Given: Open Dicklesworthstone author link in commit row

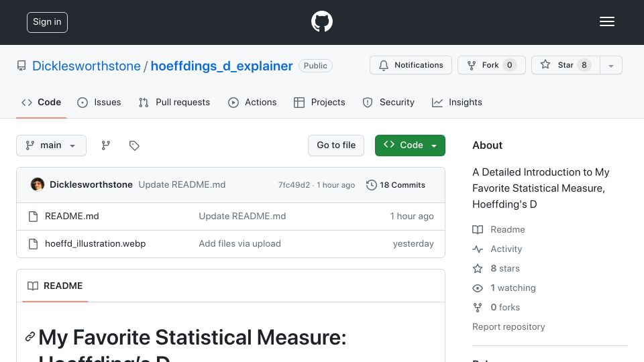Looking at the screenshot, I should click(91, 185).
